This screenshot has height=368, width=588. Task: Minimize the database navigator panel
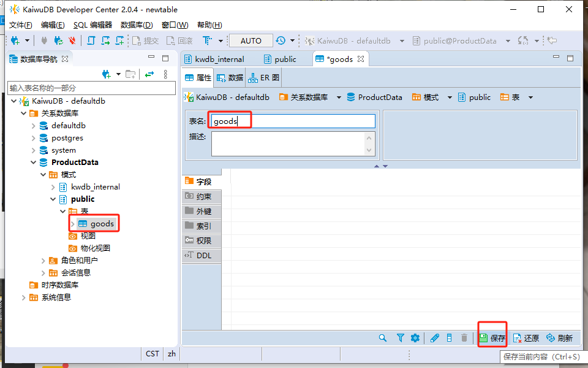point(151,57)
